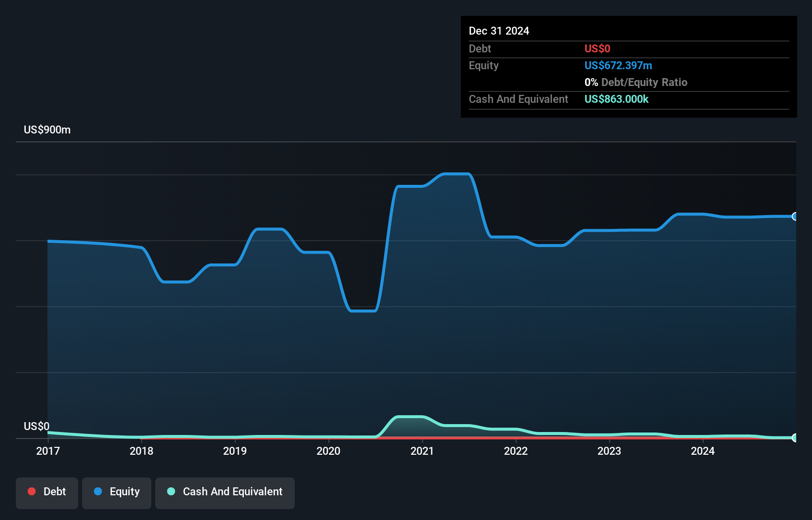Click the 2021 x-axis label

pos(422,451)
